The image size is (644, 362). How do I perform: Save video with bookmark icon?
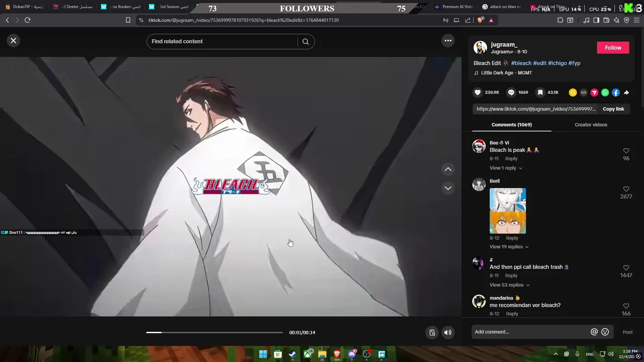[x=540, y=93]
